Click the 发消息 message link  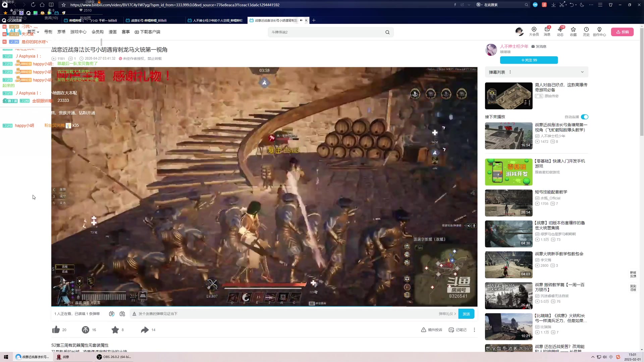point(539,47)
